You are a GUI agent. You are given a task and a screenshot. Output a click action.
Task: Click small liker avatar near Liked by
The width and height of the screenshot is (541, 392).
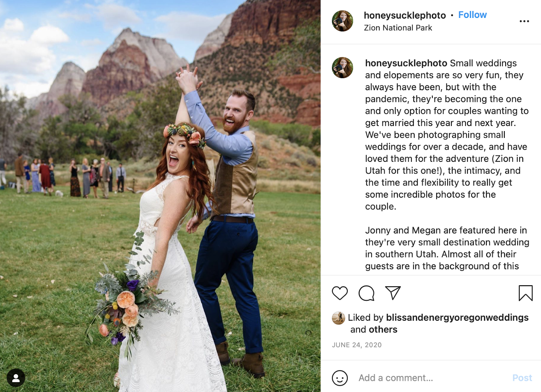(338, 318)
